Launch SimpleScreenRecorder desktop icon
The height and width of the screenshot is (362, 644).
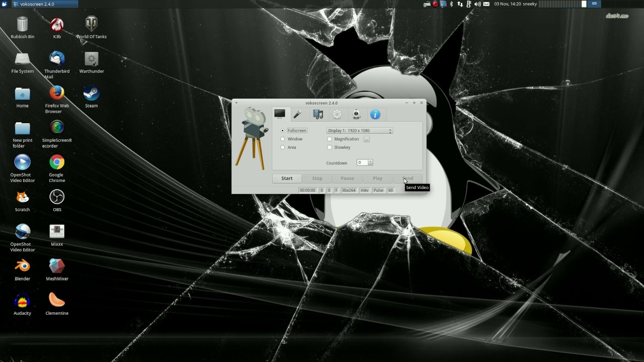(57, 134)
